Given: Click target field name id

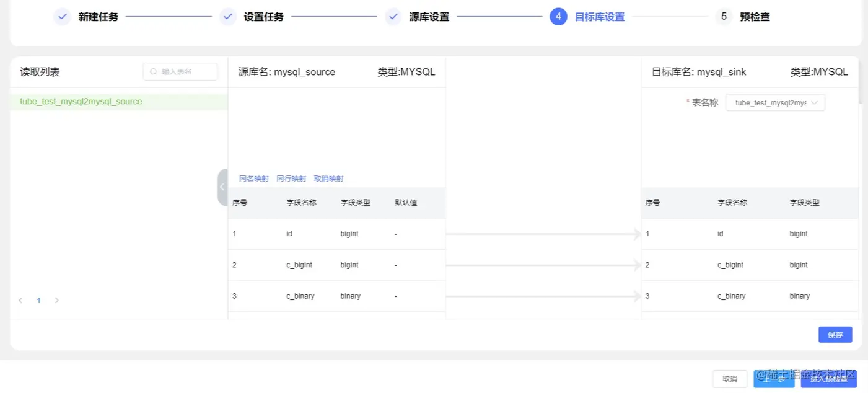Looking at the screenshot, I should click(x=721, y=234).
